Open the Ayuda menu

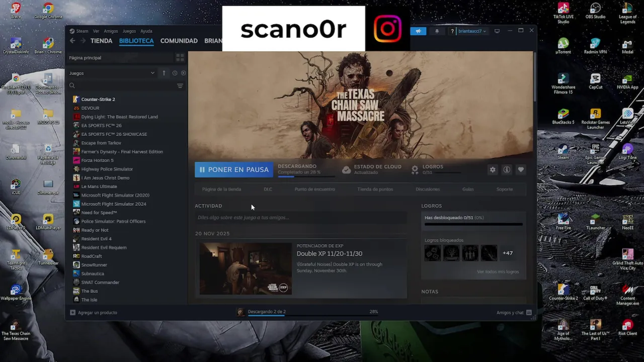(146, 31)
